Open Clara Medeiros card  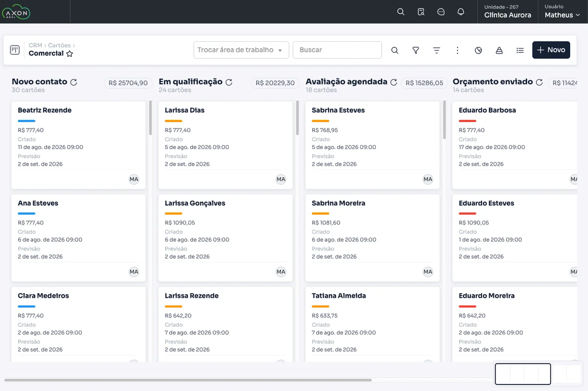click(x=78, y=324)
